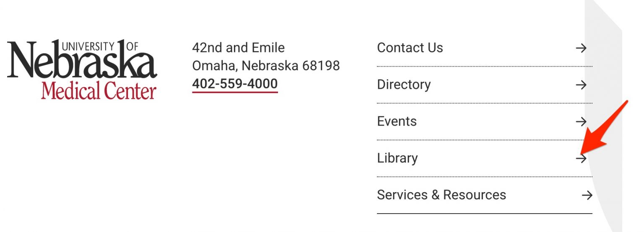Click the arrow icon beside Events

[x=581, y=122]
